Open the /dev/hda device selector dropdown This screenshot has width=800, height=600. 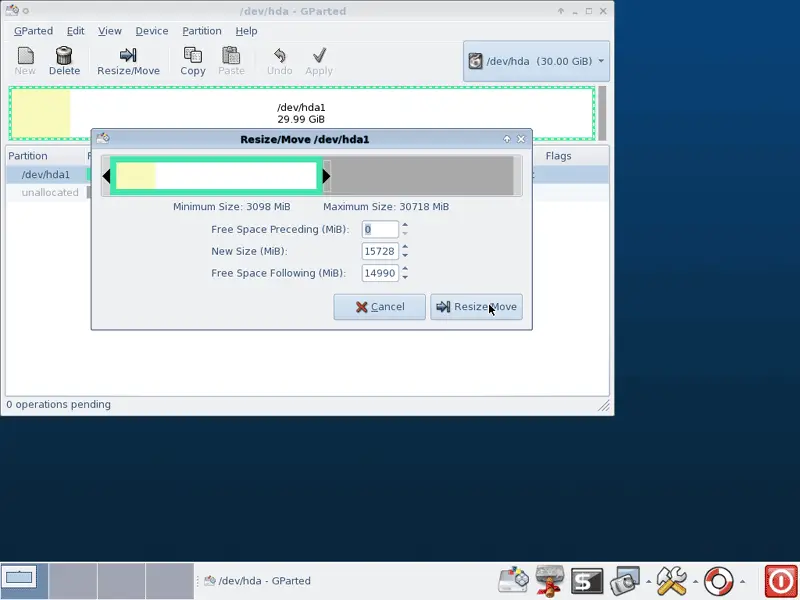click(x=536, y=61)
